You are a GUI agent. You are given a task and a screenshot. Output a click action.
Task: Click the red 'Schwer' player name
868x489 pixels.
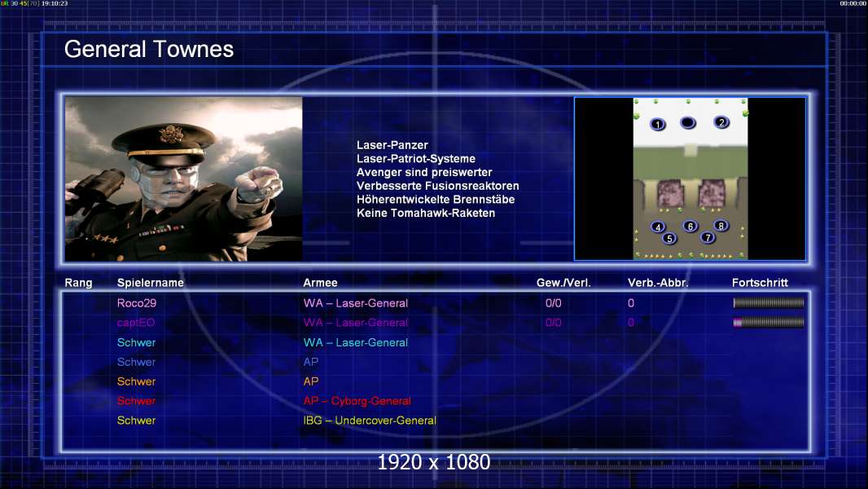[x=136, y=401]
